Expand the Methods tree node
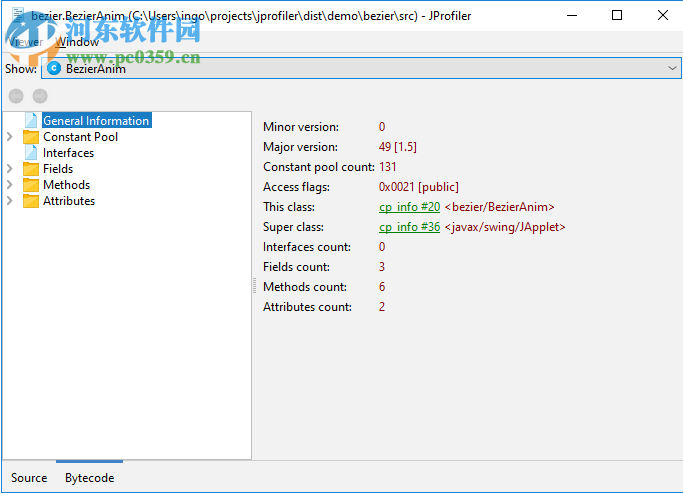683x495 pixels. [10, 185]
